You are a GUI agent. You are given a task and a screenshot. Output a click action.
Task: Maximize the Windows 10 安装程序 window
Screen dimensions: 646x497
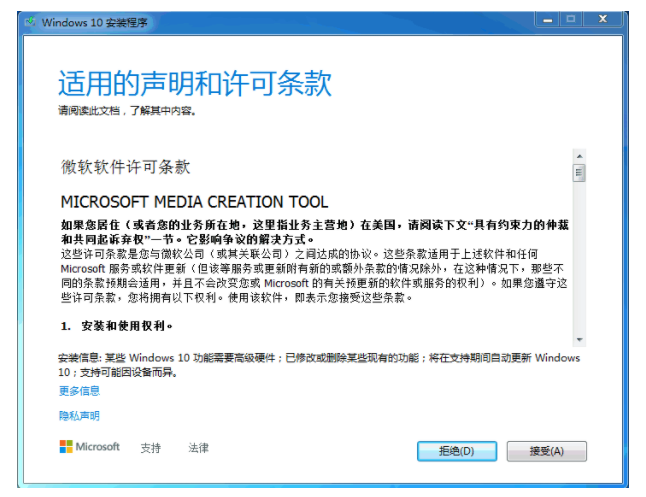tap(573, 19)
